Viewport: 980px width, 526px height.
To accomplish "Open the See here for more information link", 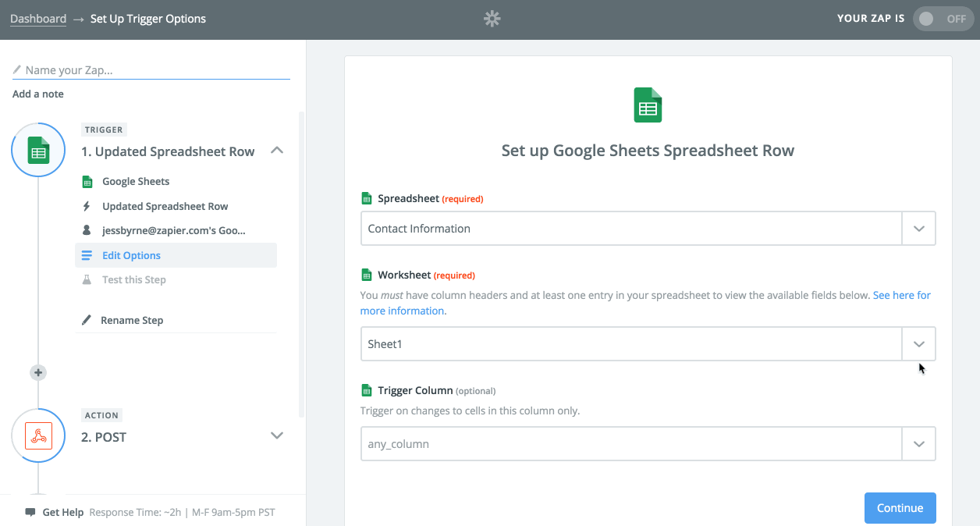I will (x=645, y=303).
